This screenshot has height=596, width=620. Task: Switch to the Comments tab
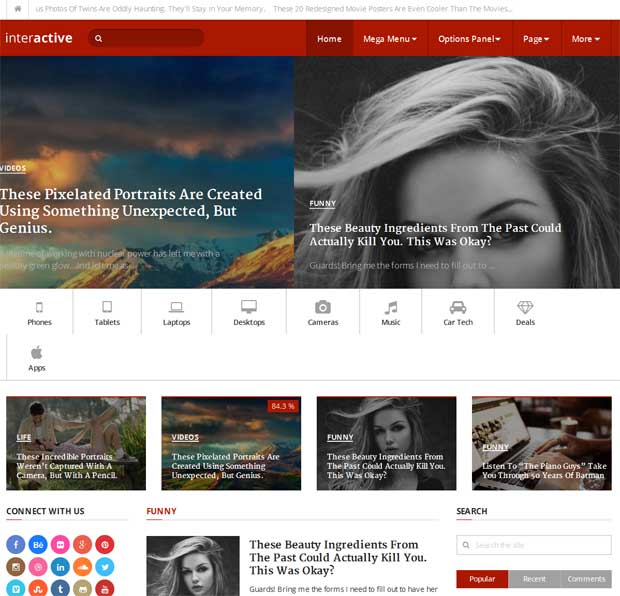pyautogui.click(x=586, y=579)
